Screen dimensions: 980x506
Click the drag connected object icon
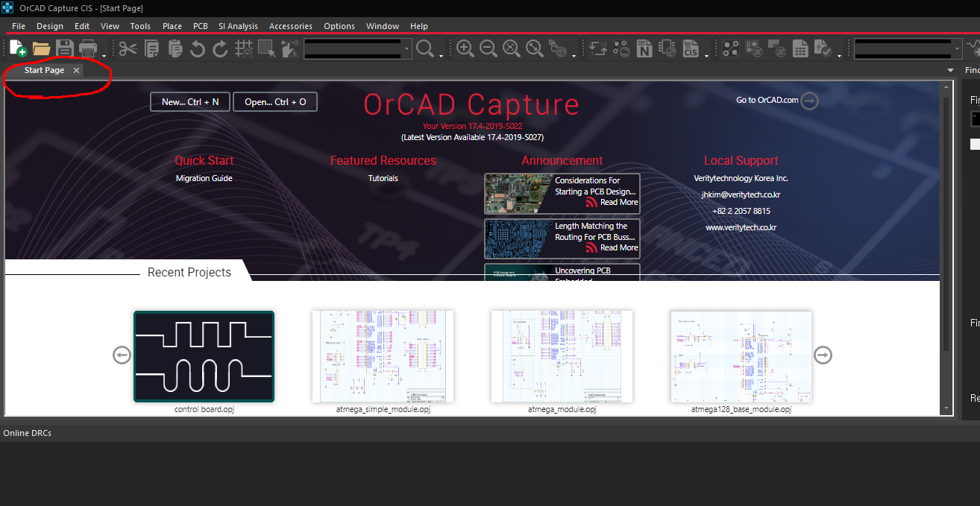290,49
